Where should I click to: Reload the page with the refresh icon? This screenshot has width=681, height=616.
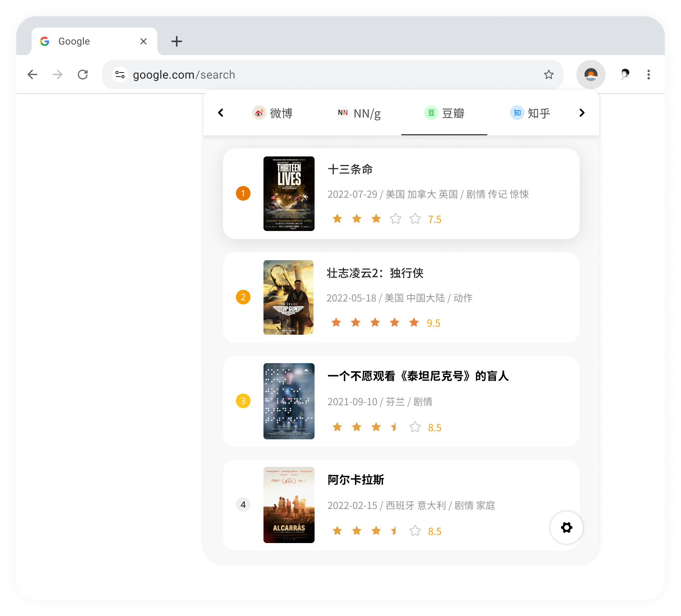pyautogui.click(x=84, y=75)
